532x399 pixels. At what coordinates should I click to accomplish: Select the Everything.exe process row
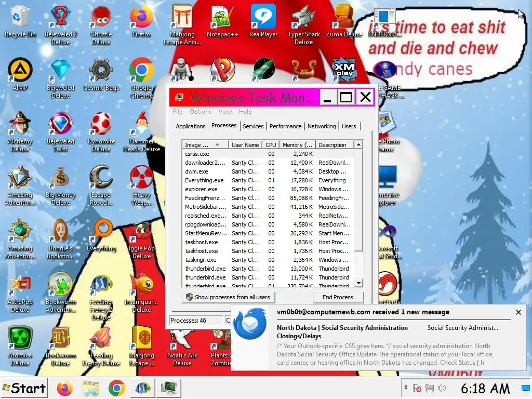(x=268, y=180)
